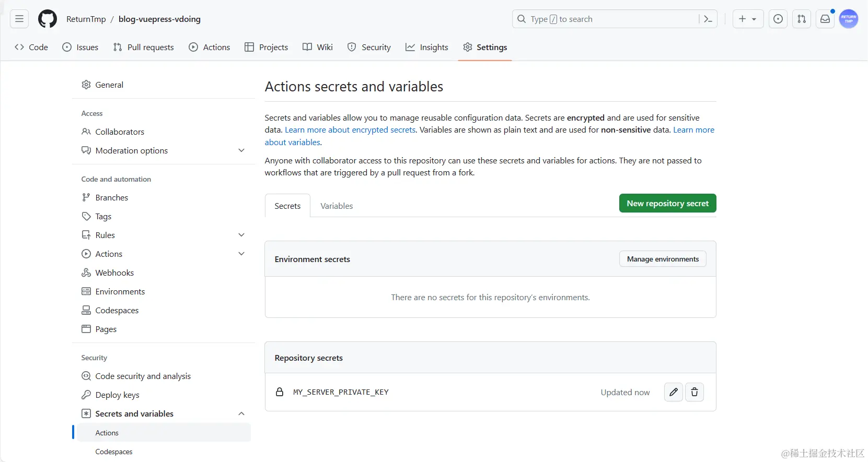
Task: Open the hamburger navigation menu
Action: [19, 19]
